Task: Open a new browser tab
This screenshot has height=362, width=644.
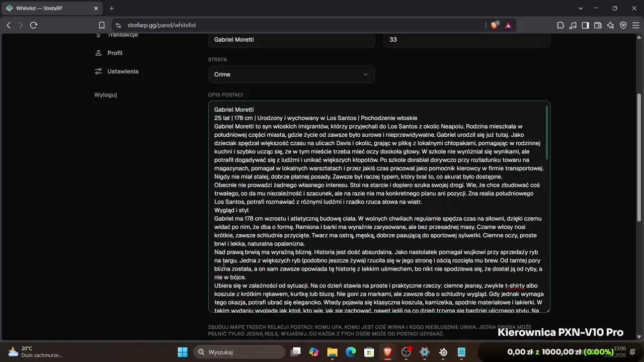Action: point(112,9)
